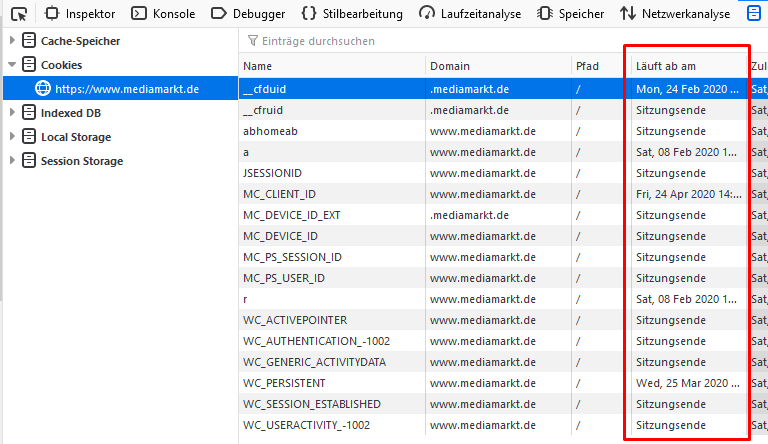Click the filter funnel icon

(x=252, y=41)
